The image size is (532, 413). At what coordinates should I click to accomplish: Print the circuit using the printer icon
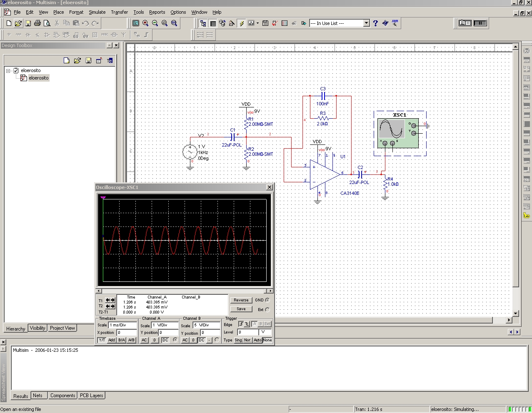tap(37, 23)
